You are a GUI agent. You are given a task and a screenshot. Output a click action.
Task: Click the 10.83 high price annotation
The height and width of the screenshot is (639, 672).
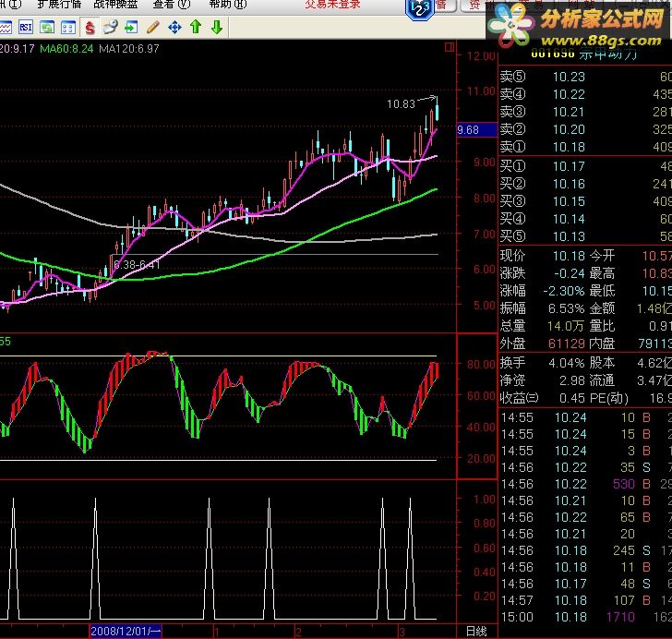click(x=402, y=103)
